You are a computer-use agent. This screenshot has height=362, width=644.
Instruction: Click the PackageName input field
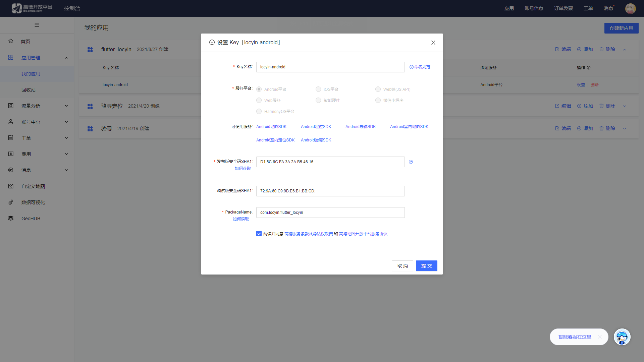(x=330, y=213)
